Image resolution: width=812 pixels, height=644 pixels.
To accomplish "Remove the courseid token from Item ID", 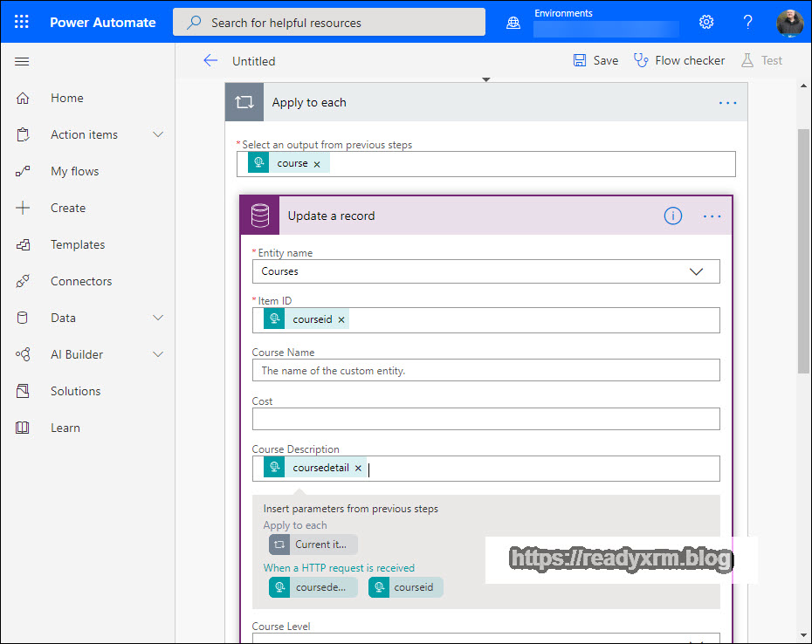I will 341,320.
